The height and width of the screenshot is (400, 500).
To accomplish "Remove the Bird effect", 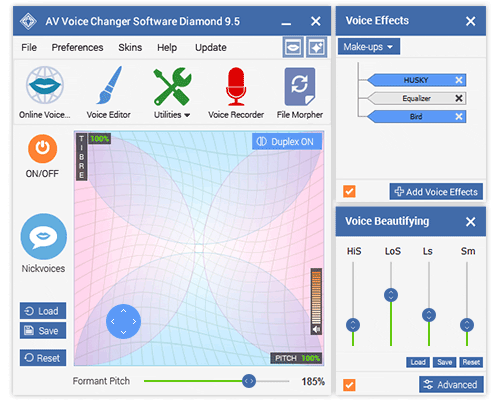I will (459, 116).
